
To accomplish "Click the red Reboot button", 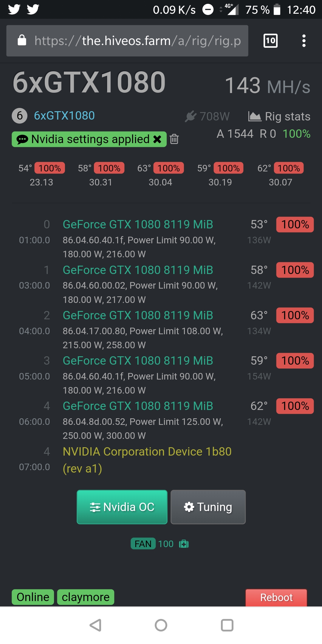I will click(x=276, y=597).
